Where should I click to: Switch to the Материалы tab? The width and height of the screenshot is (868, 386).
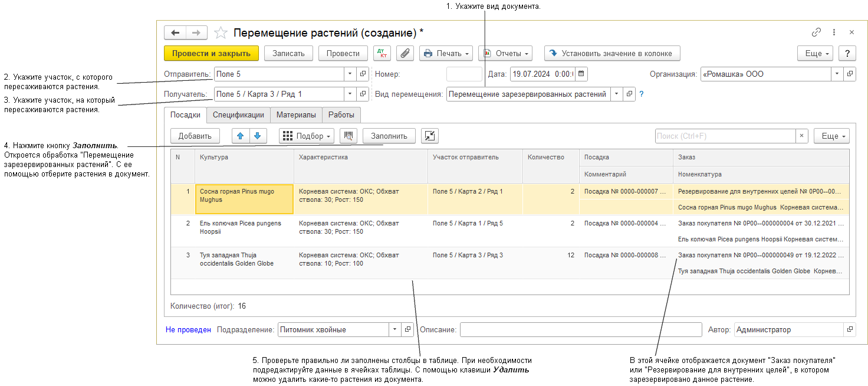point(296,115)
